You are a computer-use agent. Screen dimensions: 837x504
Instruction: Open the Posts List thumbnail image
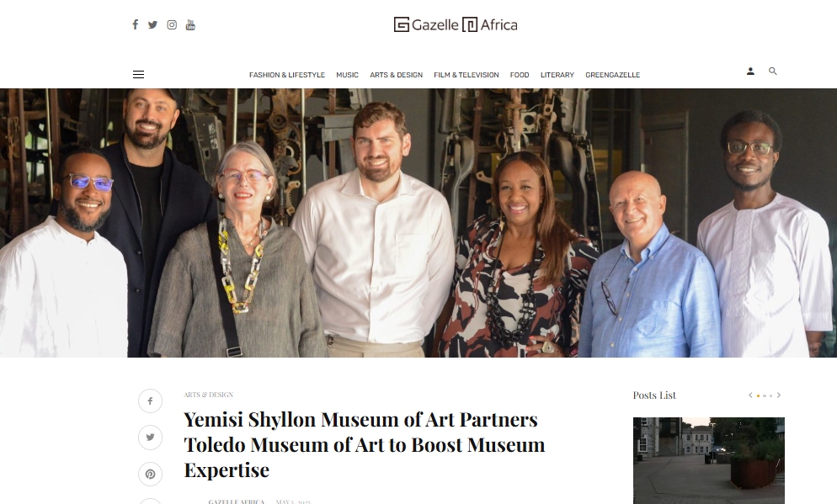(708, 460)
